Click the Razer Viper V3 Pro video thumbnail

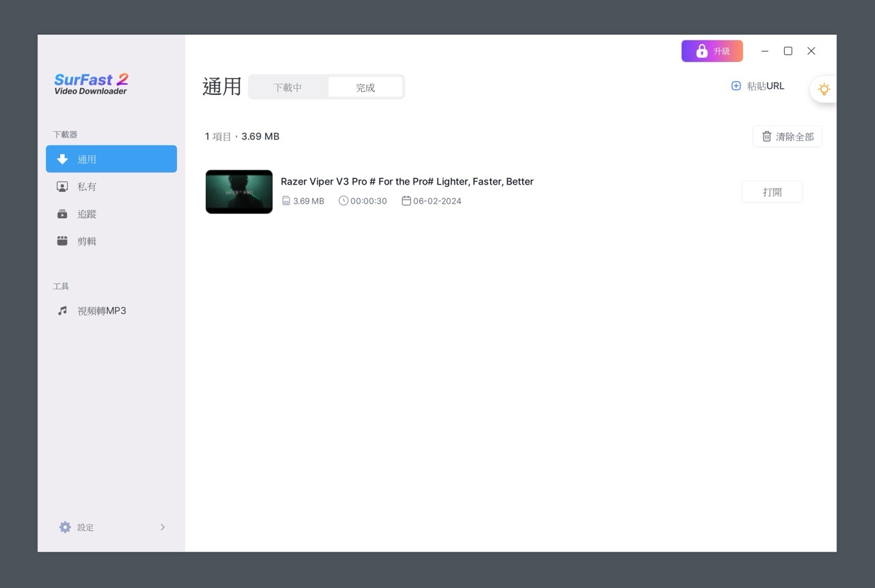(239, 191)
